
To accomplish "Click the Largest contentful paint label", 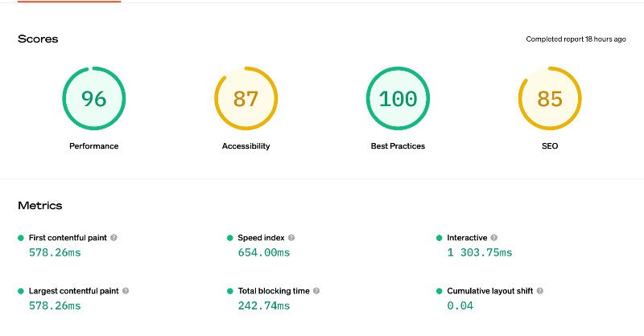I will (x=73, y=291).
